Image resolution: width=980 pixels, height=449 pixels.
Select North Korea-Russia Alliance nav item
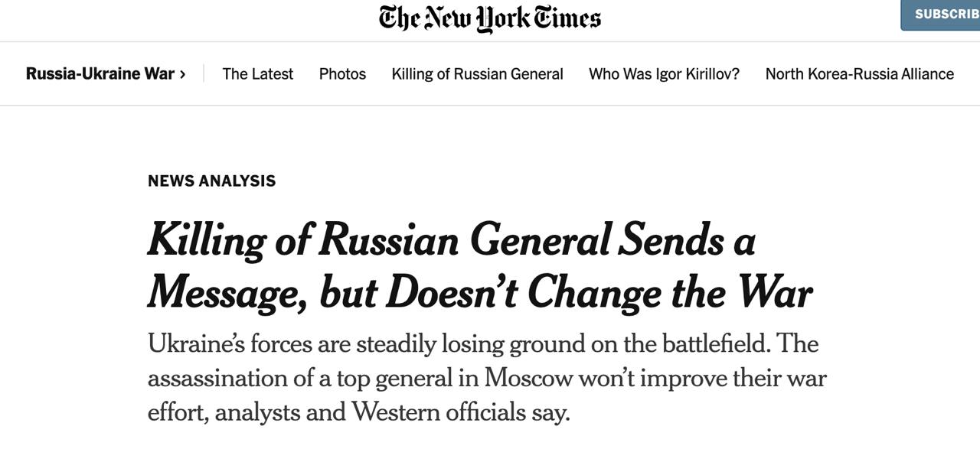click(859, 74)
